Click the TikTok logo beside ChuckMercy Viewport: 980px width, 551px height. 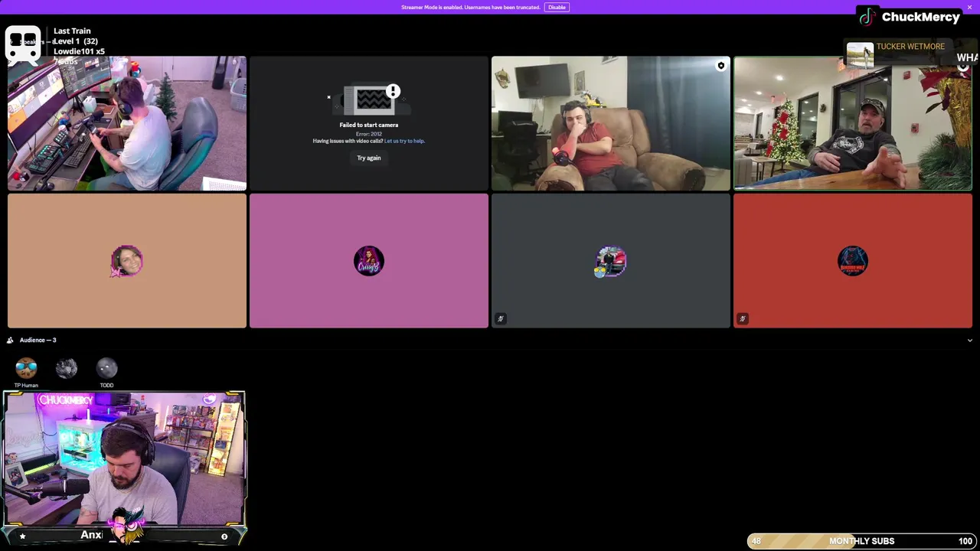[x=867, y=17]
